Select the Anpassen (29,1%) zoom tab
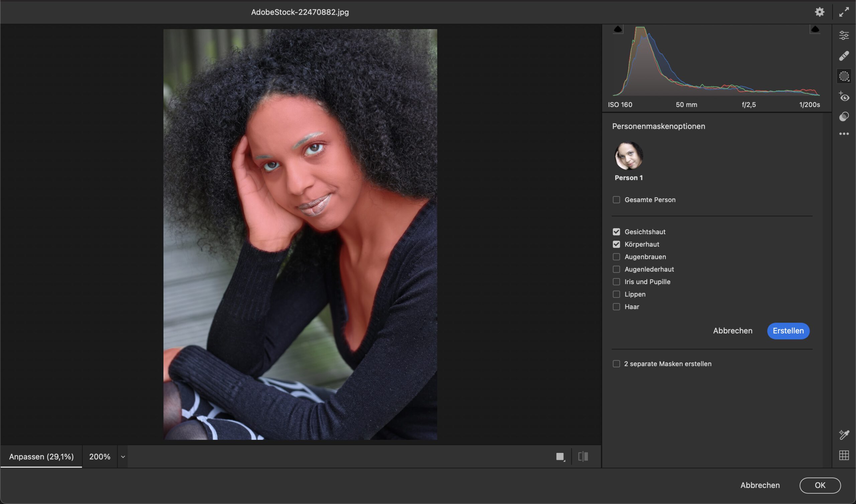This screenshot has width=856, height=504. click(x=41, y=457)
